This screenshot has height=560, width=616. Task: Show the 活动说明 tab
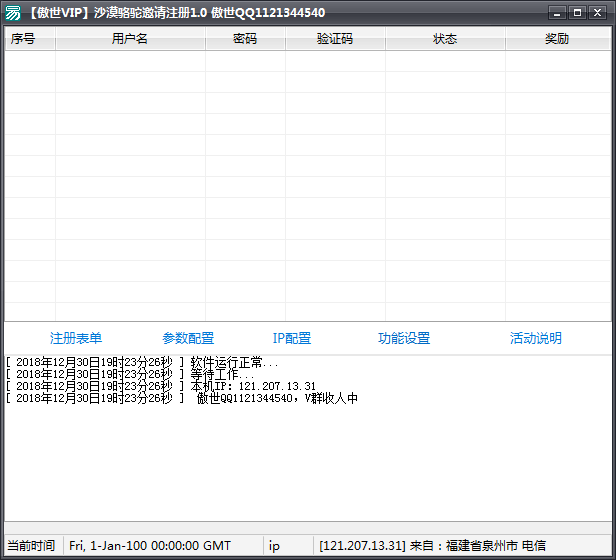point(536,338)
